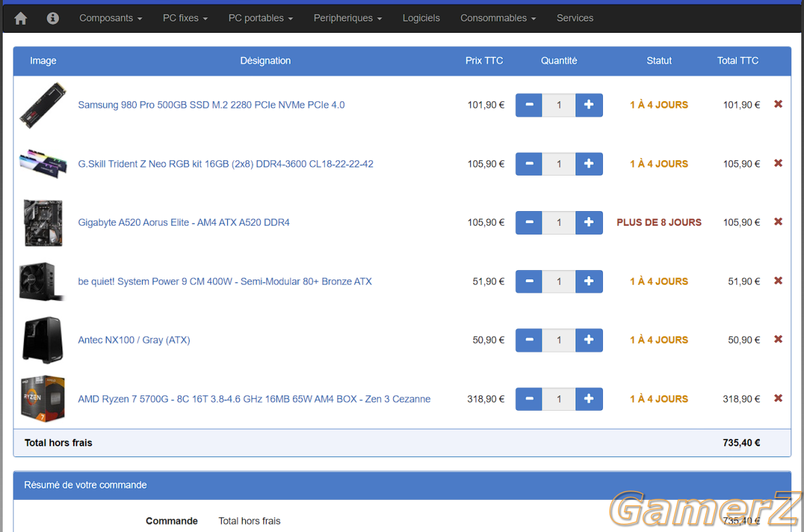
Task: Open AMD Ryzen 7 5700G product link
Action: (x=255, y=399)
